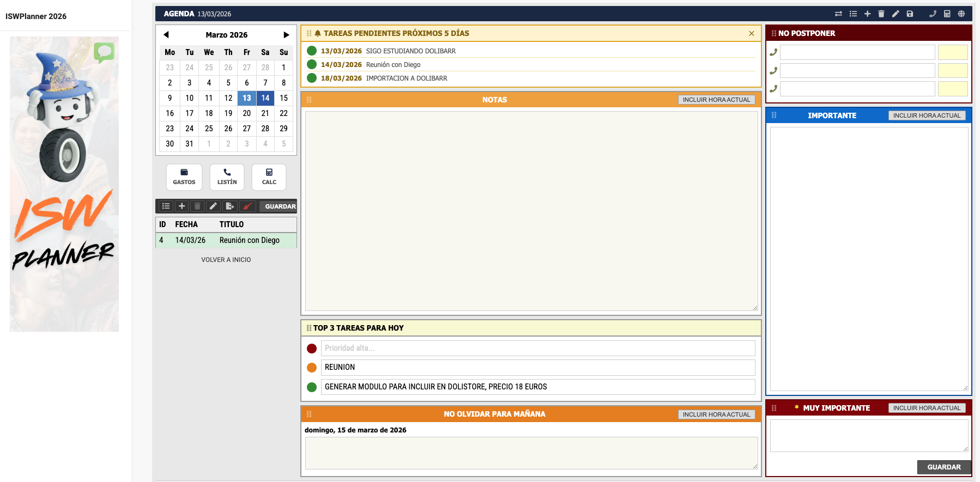Open the GASTOS expenses wallet button
Image resolution: width=980 pixels, height=482 pixels.
click(184, 177)
